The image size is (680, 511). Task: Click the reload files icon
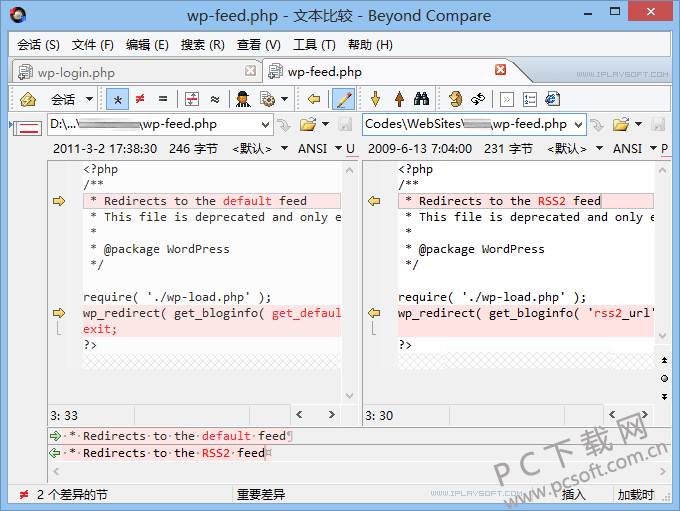(x=455, y=99)
